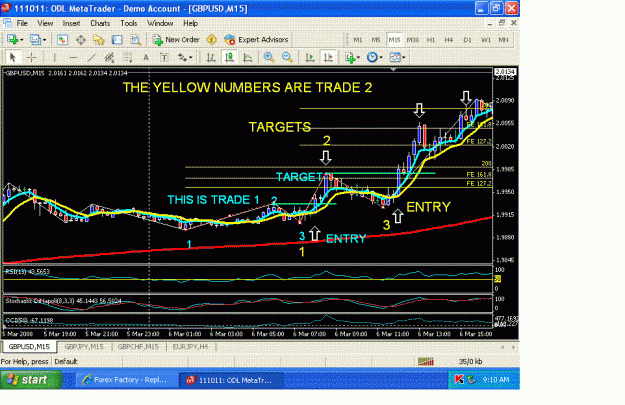
Task: Select the M15 timeframe button
Action: pyautogui.click(x=394, y=40)
